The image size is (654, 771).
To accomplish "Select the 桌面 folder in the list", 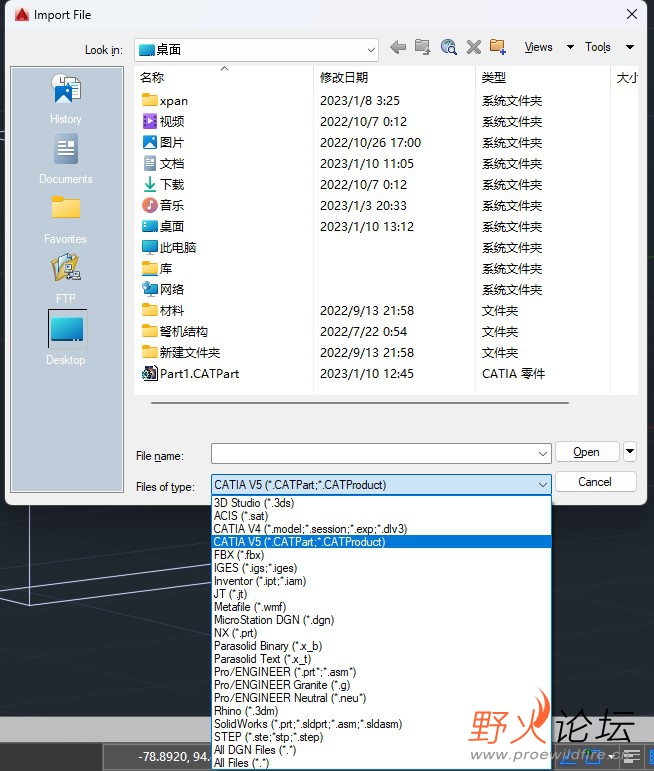I will coord(163,227).
